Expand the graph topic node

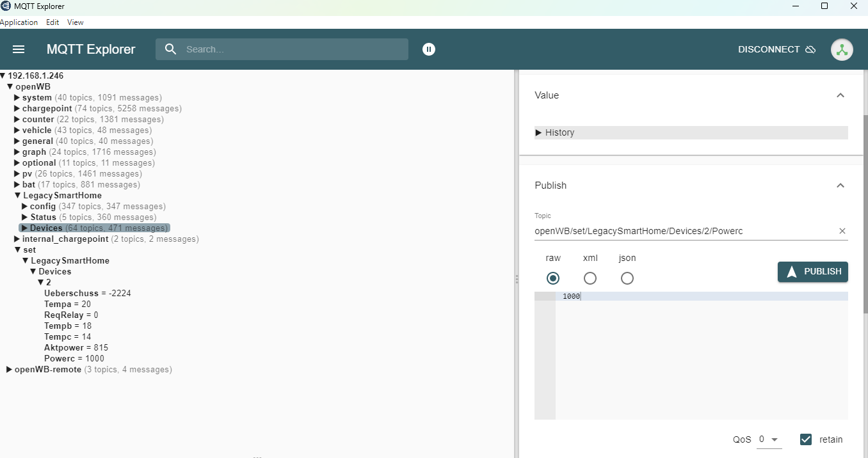tap(17, 152)
